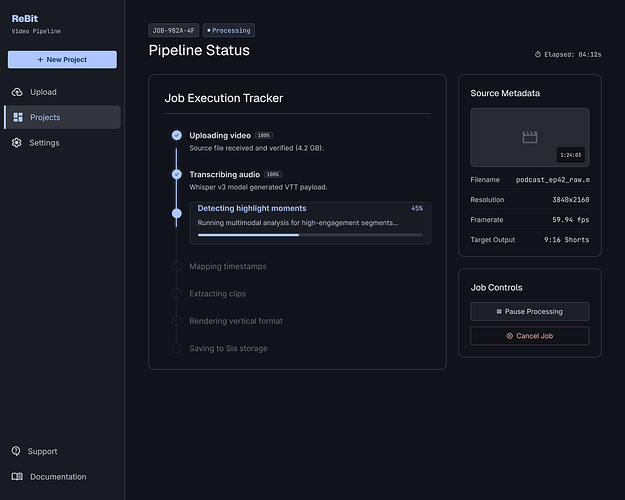Click the ReBit logo text
The width and height of the screenshot is (625, 500).
tap(25, 19)
